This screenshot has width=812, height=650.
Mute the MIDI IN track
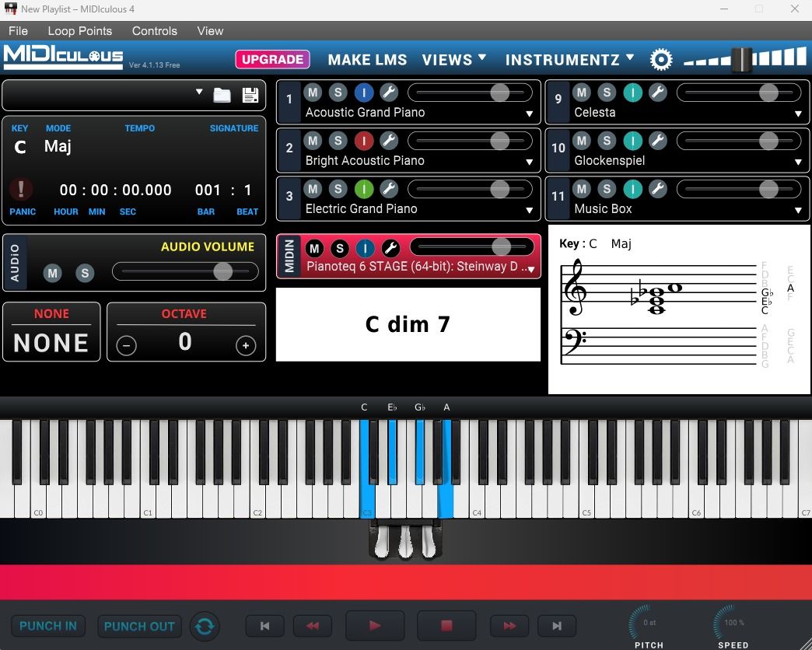[314, 248]
